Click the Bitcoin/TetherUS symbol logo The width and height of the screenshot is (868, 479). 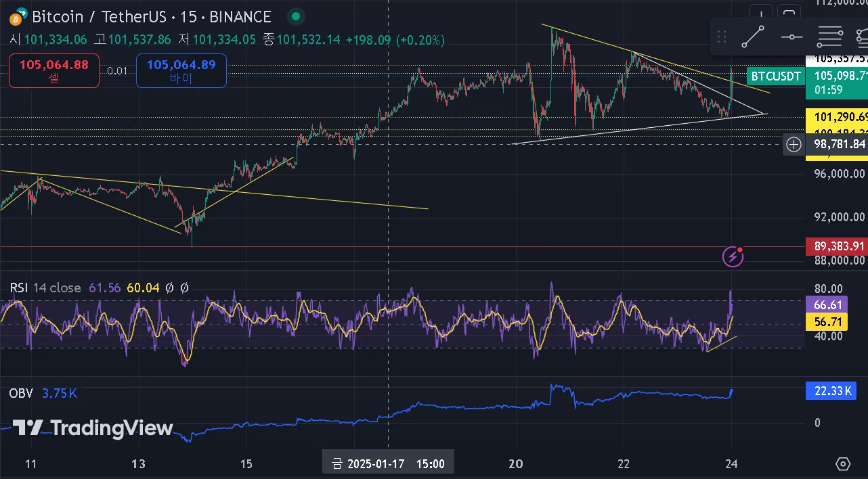(20, 16)
